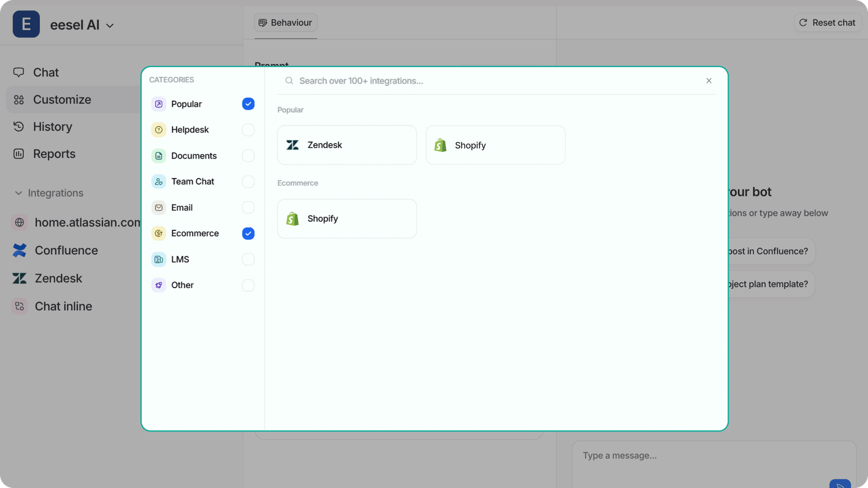Click the Helpdesk category icon
The image size is (868, 488).
coord(158,130)
